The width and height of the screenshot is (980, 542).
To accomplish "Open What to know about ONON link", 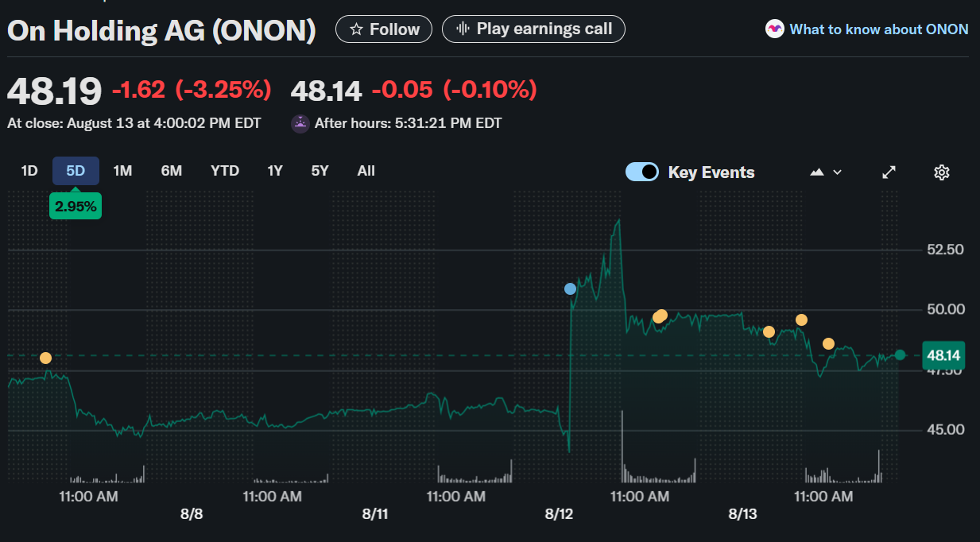I will pos(879,29).
